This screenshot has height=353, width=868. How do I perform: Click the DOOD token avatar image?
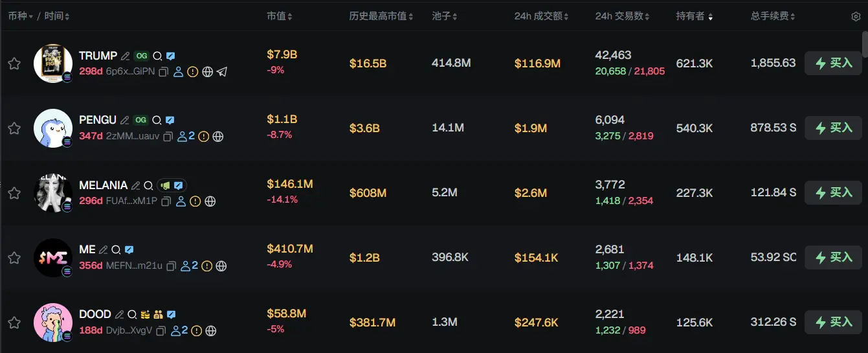pyautogui.click(x=52, y=322)
